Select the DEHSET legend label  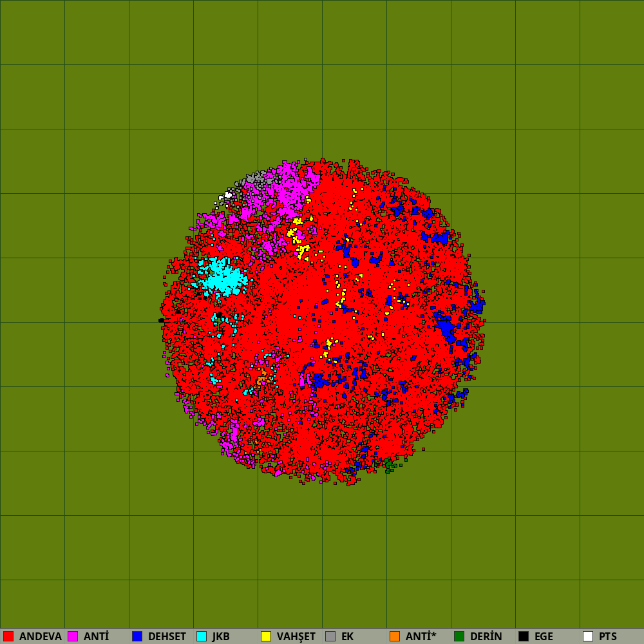tap(167, 636)
